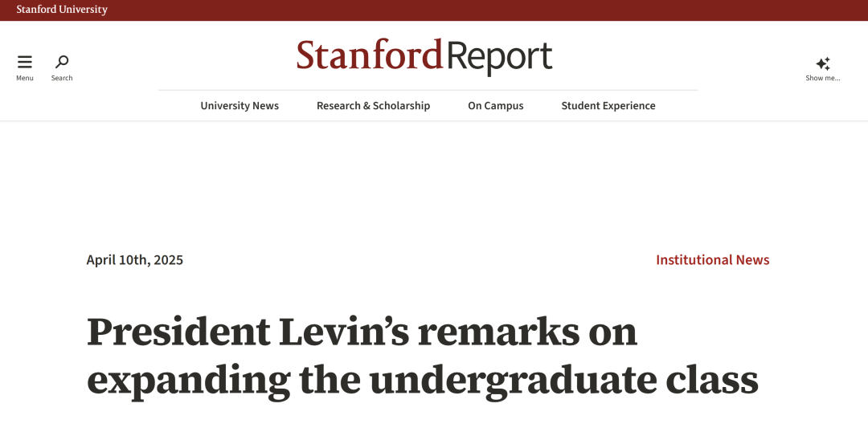Open the Stanford University link in top bar
This screenshot has height=436, width=868.
pyautogui.click(x=62, y=10)
